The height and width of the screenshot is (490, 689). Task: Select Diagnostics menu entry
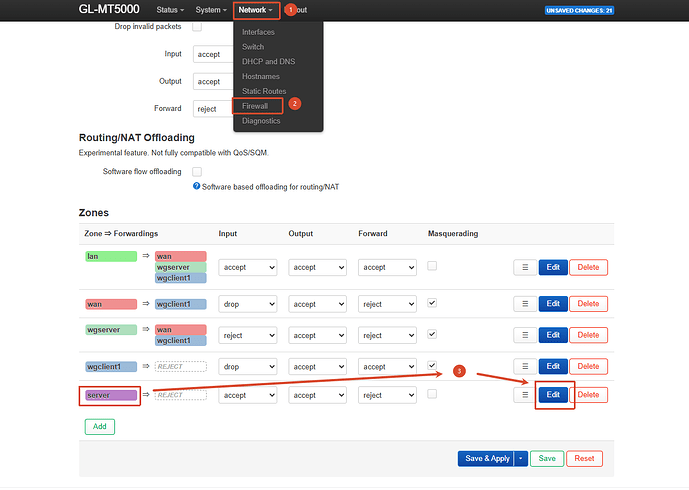click(261, 121)
